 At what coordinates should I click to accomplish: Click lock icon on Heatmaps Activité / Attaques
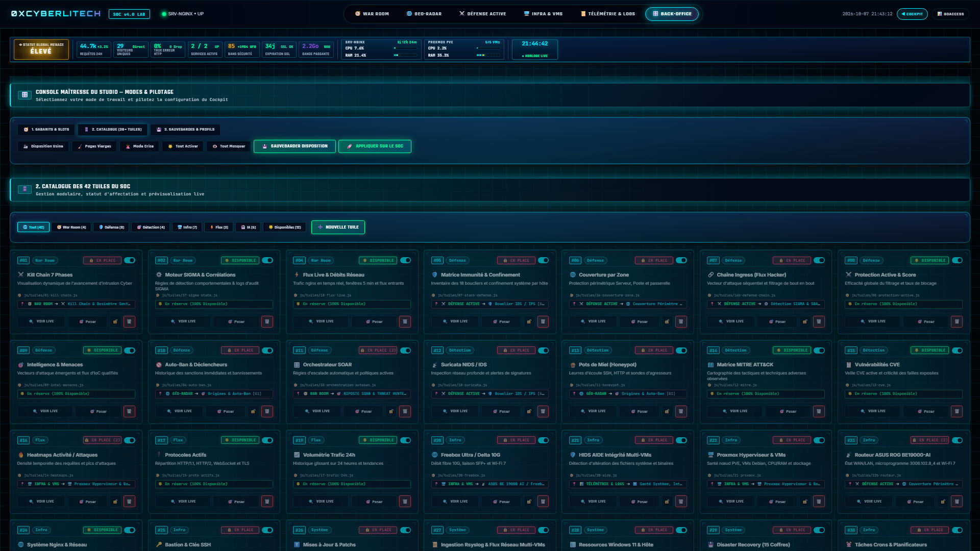[x=115, y=502]
